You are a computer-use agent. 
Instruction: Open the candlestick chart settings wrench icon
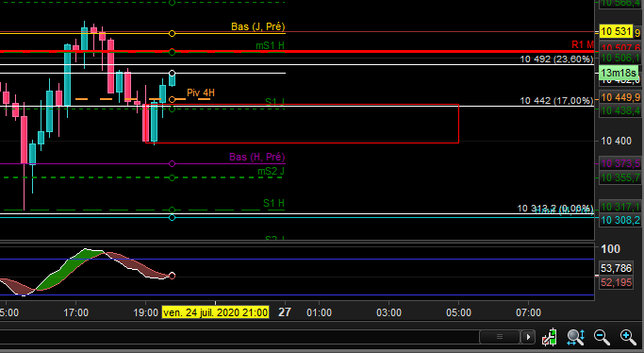[x=549, y=337]
